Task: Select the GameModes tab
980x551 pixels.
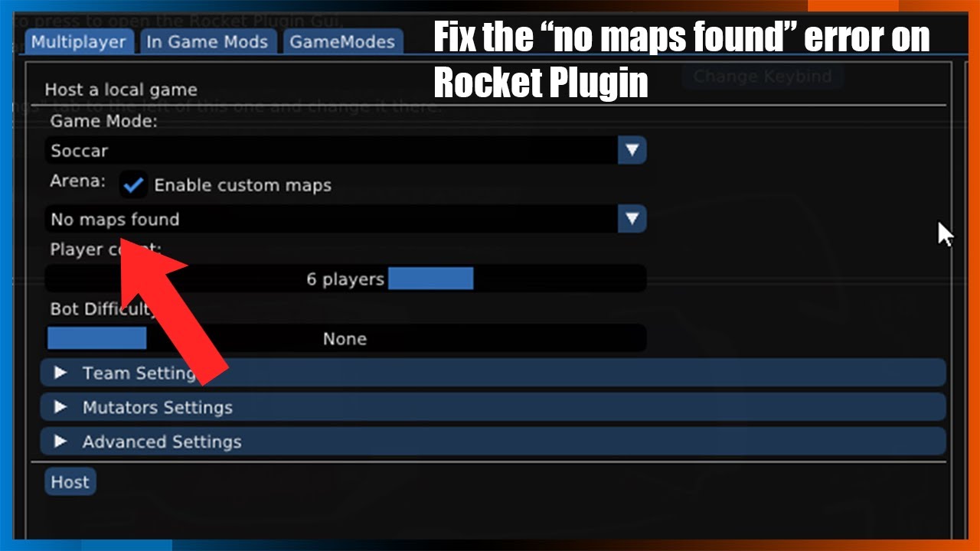Action: pyautogui.click(x=342, y=41)
